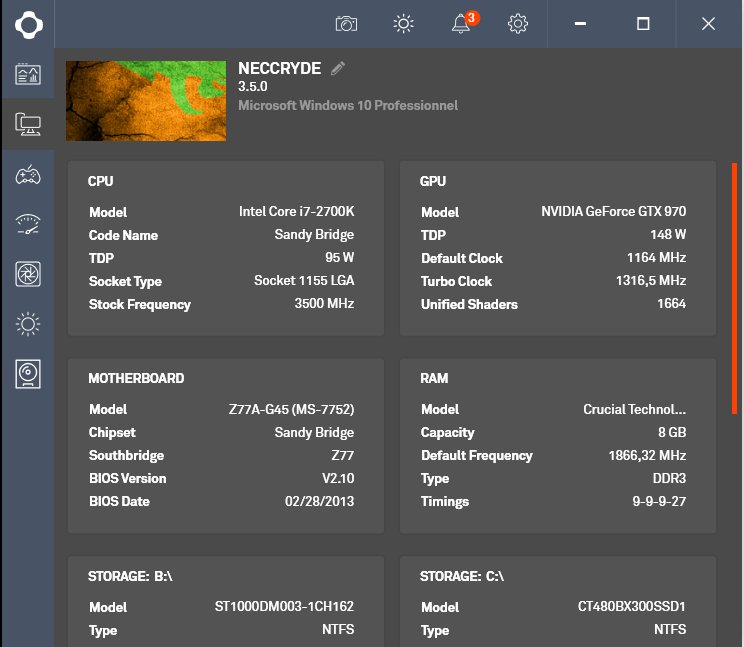Select the CPU card header
The height and width of the screenshot is (647, 744).
pos(101,181)
